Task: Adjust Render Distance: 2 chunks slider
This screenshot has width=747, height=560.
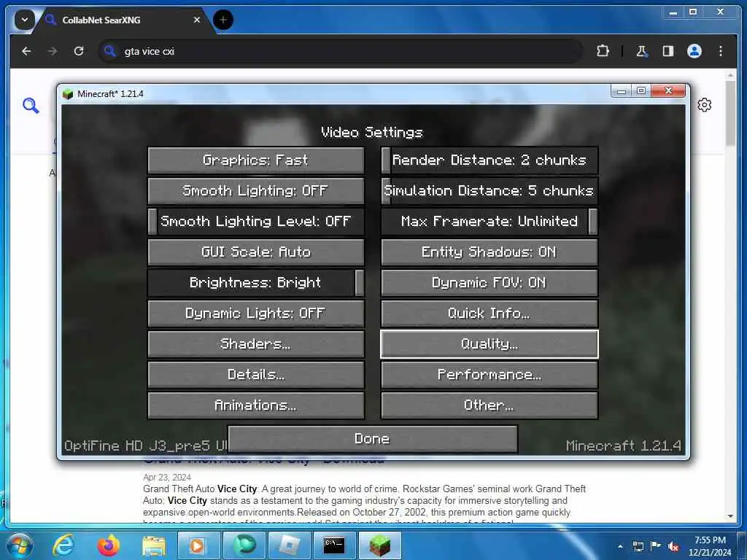Action: click(489, 160)
